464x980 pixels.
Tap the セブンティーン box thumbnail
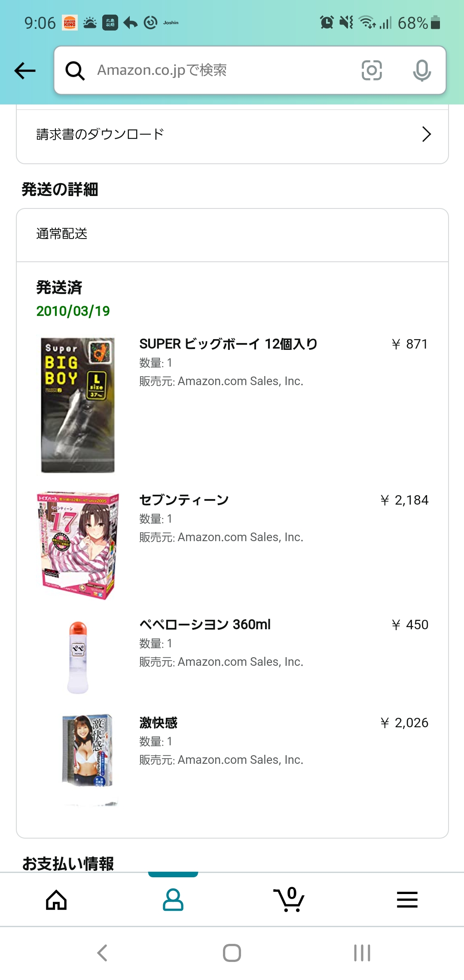(78, 544)
